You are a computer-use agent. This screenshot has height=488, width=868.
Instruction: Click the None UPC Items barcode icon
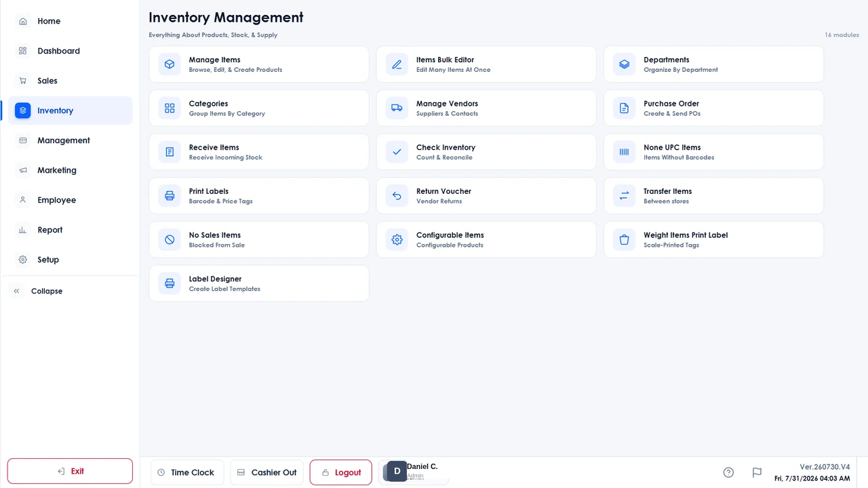[x=625, y=152]
